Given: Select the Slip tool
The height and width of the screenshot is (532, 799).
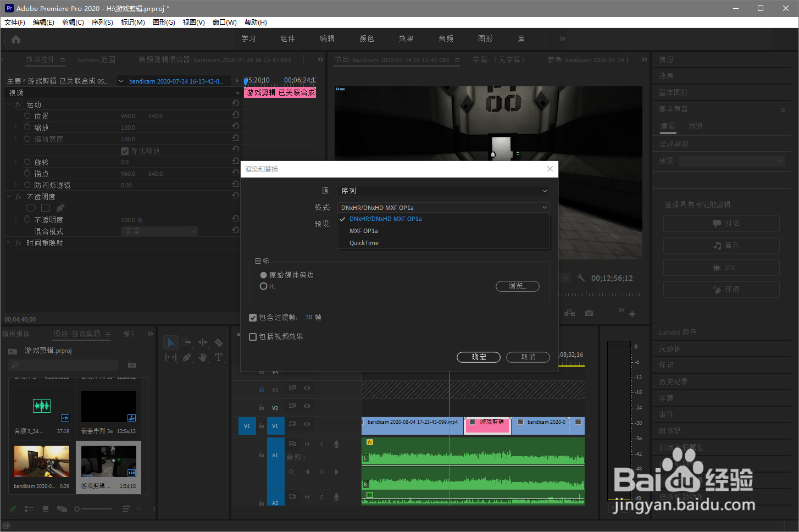Looking at the screenshot, I should pos(171,357).
